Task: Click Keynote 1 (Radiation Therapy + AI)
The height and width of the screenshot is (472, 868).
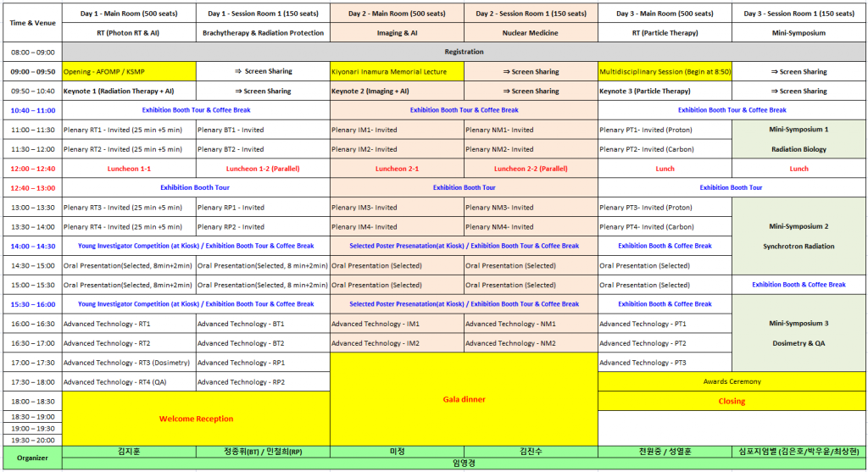Action: pyautogui.click(x=129, y=91)
